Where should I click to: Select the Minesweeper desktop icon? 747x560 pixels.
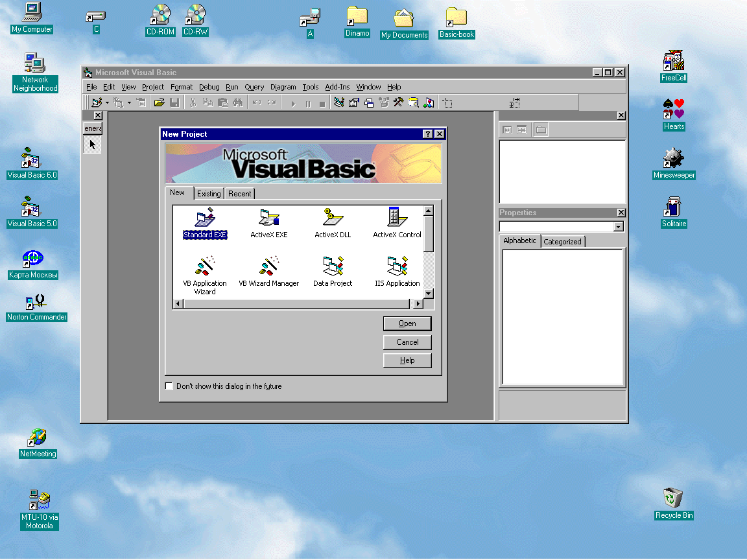point(674,163)
